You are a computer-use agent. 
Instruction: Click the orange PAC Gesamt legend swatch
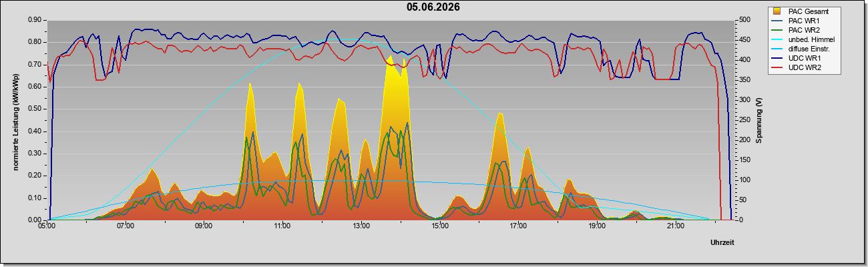coord(779,11)
